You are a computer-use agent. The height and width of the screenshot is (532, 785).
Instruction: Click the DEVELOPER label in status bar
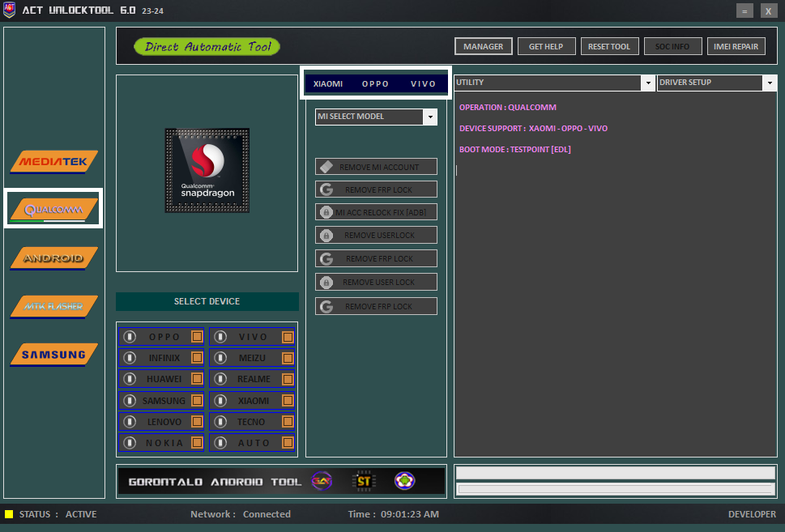coord(752,514)
